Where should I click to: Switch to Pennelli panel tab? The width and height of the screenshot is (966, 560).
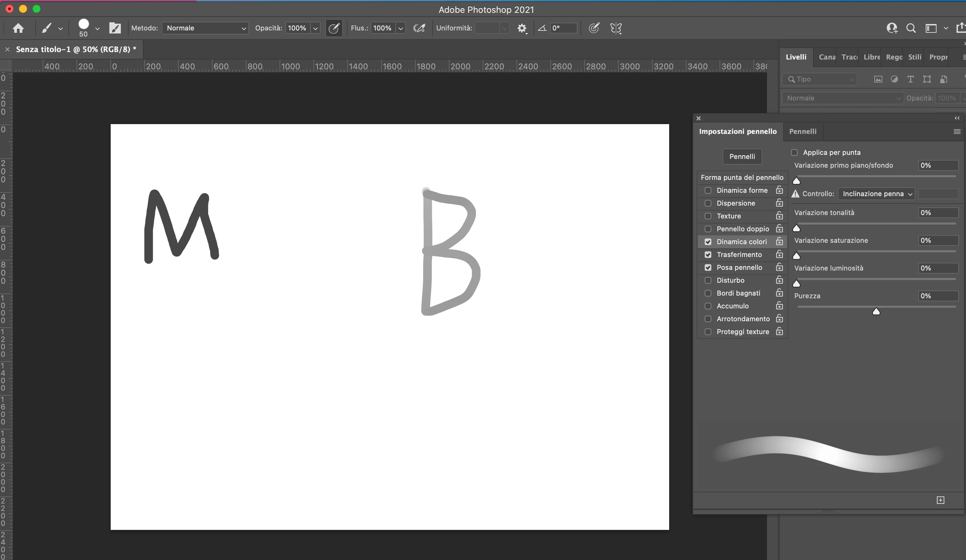[803, 132]
